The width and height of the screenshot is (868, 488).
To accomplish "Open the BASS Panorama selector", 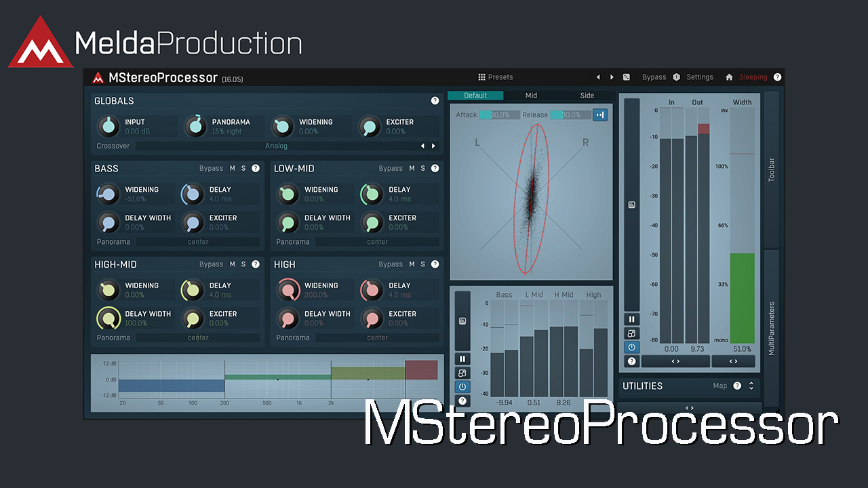I will click(197, 242).
